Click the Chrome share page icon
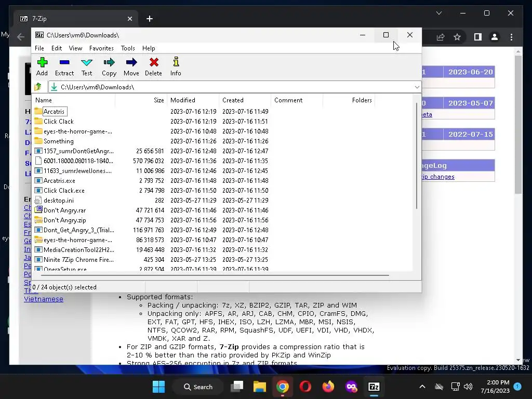The height and width of the screenshot is (399, 532). [441, 37]
